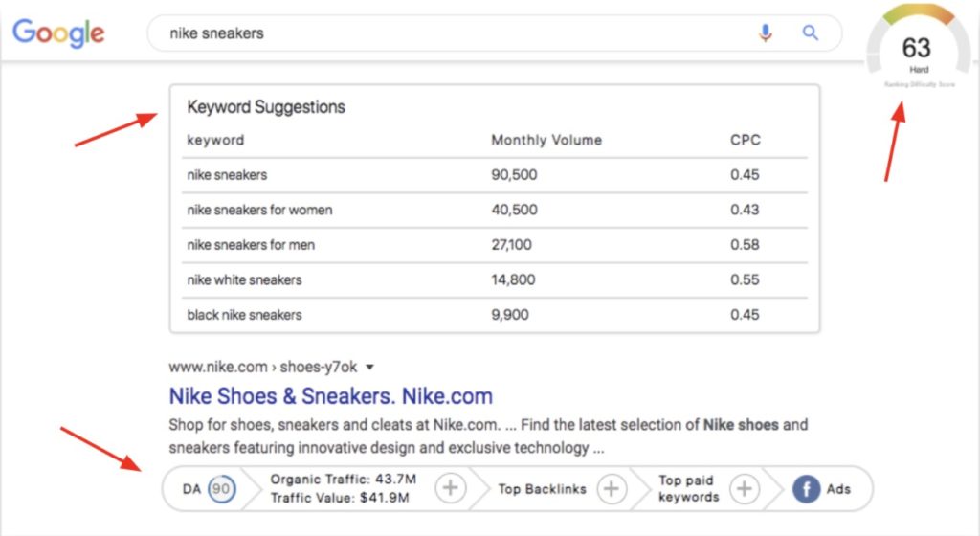Click the Nike result description snippet
The width and height of the screenshot is (980, 536).
click(488, 436)
